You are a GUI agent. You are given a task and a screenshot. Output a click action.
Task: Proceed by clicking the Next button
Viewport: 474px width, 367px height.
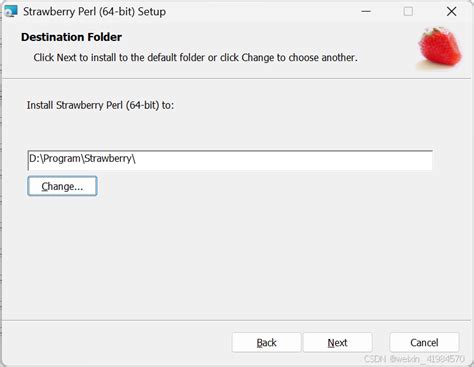click(x=337, y=342)
